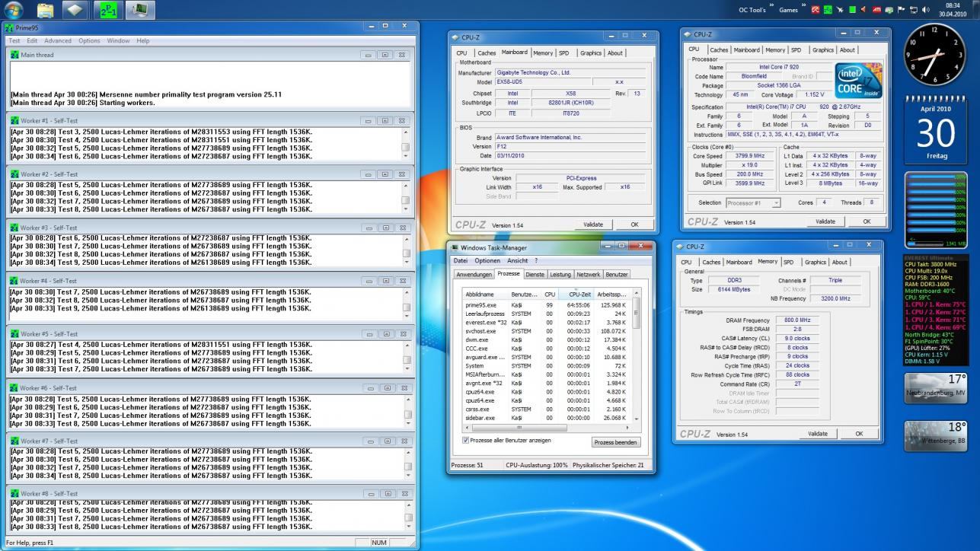The height and width of the screenshot is (551, 980).
Task: Click OK in Mainboard CPU-Z window
Action: click(634, 225)
